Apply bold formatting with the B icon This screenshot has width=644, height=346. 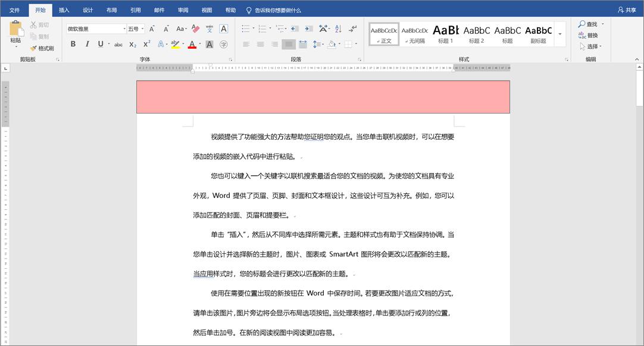point(73,43)
